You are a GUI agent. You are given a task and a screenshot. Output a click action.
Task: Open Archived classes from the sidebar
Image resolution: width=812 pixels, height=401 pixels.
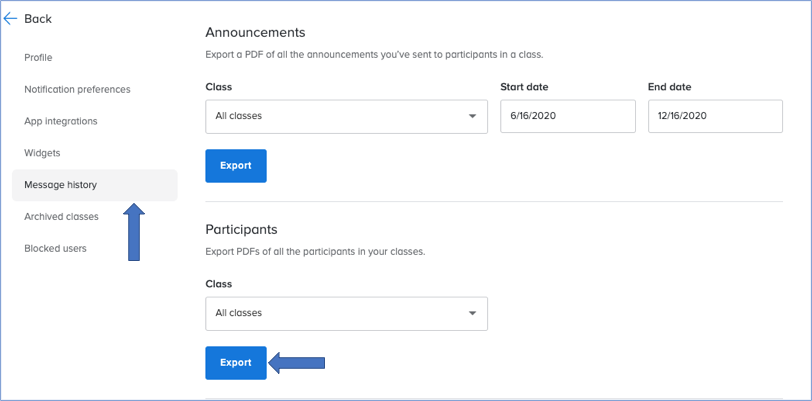point(61,217)
